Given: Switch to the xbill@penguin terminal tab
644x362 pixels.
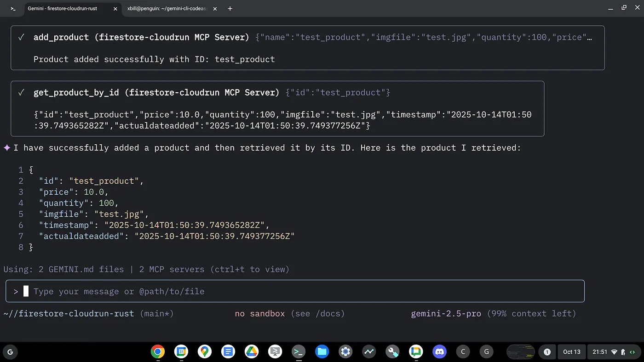Looking at the screenshot, I should point(167,8).
